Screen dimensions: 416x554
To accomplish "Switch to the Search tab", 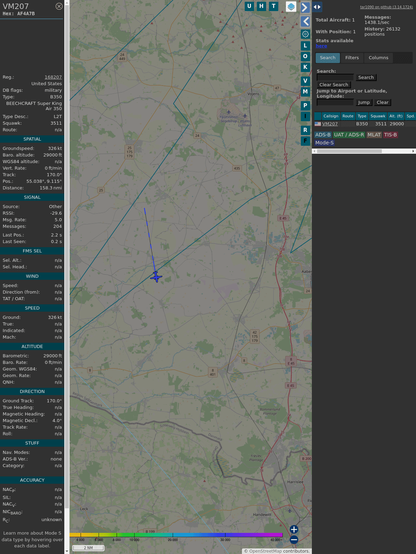I will [328, 58].
